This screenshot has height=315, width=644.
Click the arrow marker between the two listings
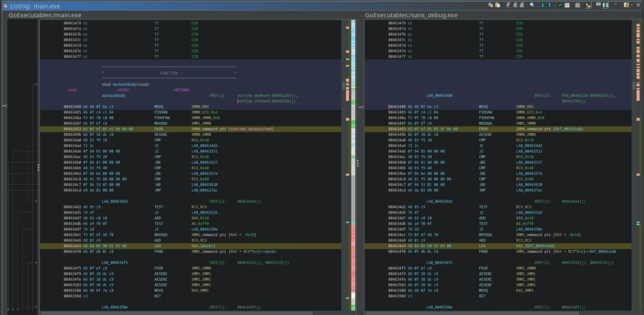click(x=361, y=107)
